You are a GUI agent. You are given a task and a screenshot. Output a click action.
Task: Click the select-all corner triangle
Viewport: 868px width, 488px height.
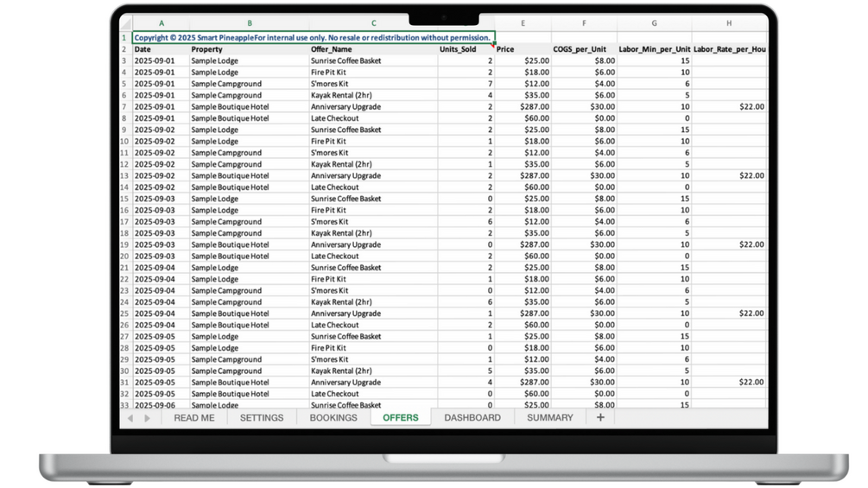coord(125,23)
